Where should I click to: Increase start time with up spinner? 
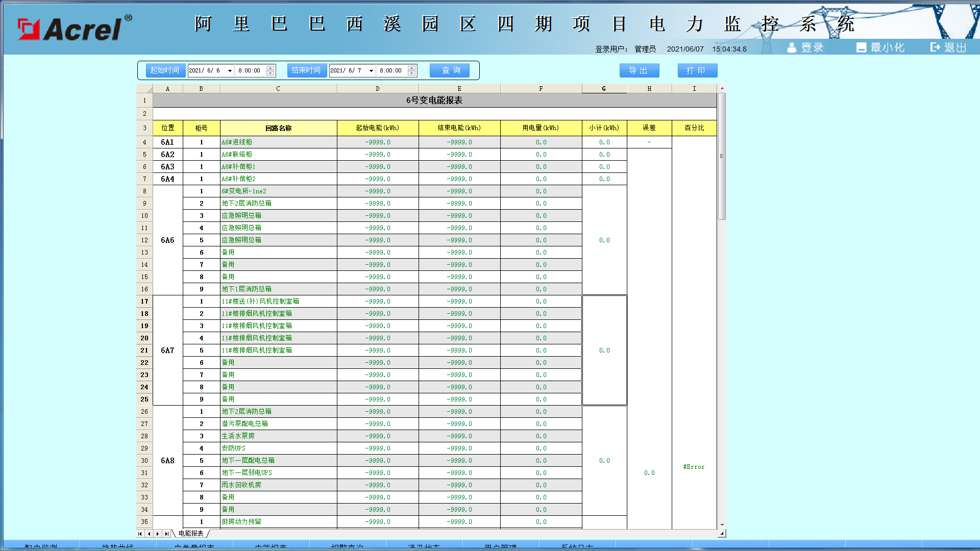271,68
